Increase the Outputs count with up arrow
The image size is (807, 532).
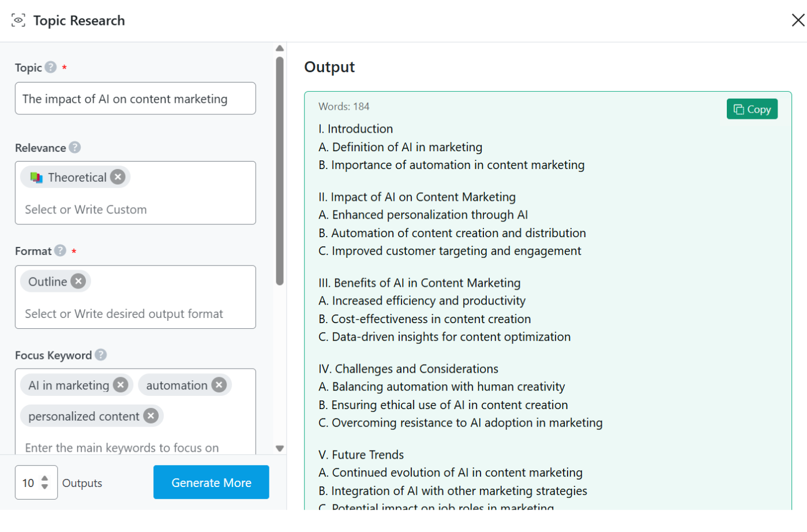pyautogui.click(x=45, y=478)
